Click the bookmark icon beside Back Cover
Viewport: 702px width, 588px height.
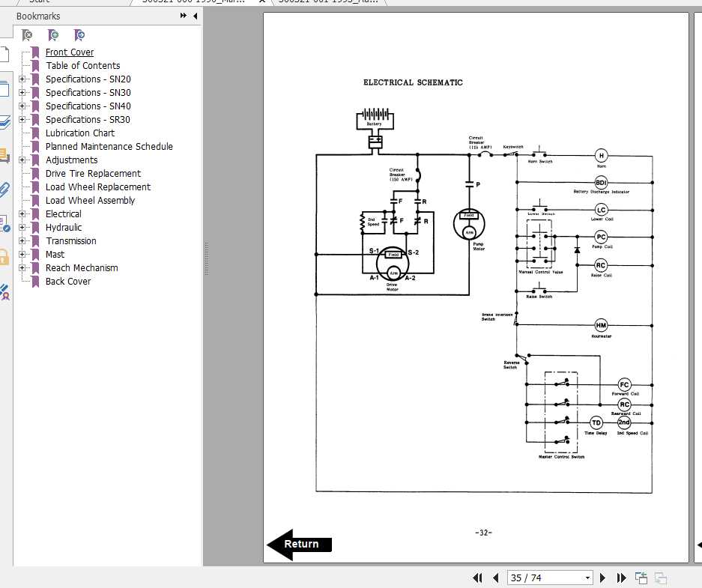(x=35, y=282)
